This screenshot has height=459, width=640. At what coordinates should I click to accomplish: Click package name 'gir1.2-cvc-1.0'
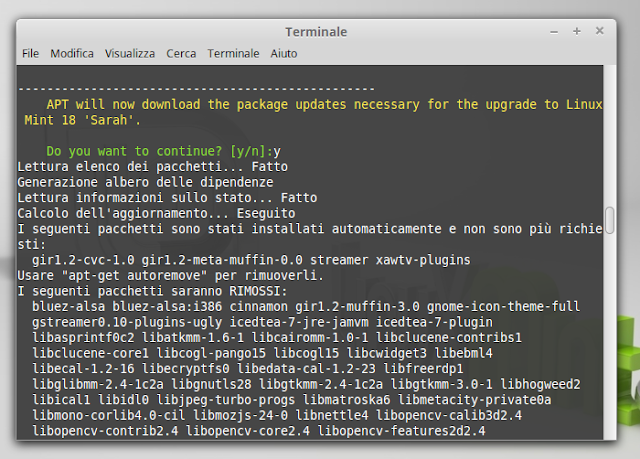tap(83, 260)
